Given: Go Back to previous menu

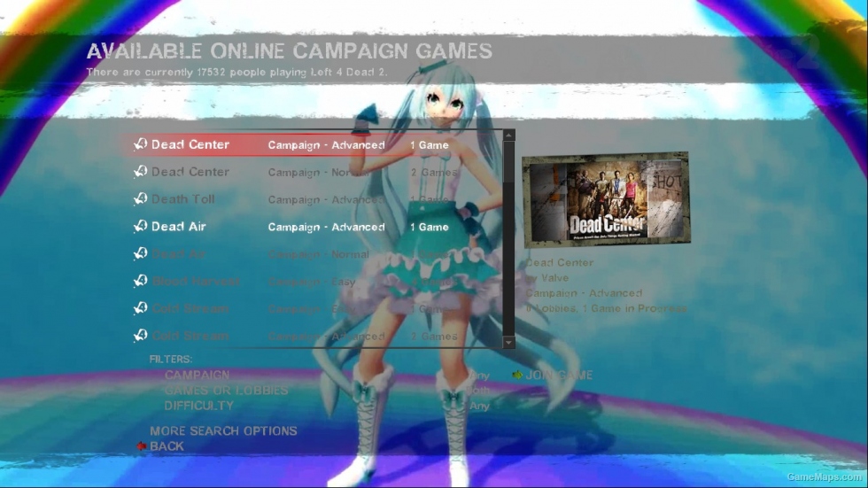Looking at the screenshot, I should tap(167, 446).
